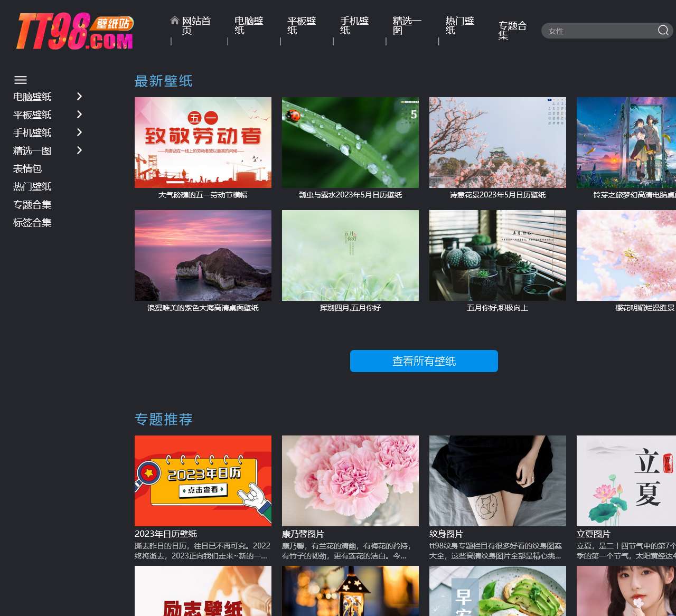Click the TT98.com site logo
This screenshot has width=676, height=616.
click(x=74, y=31)
